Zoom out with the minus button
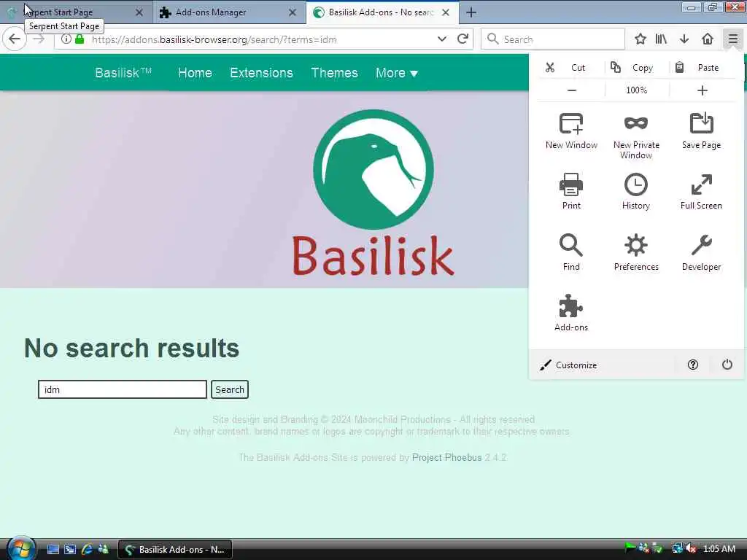747x560 pixels. coord(572,90)
